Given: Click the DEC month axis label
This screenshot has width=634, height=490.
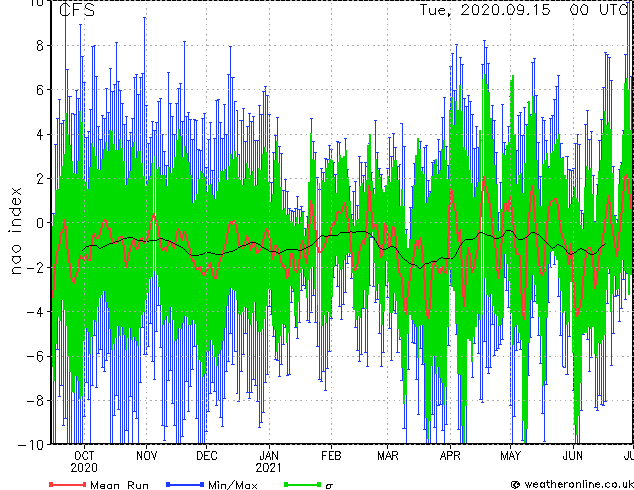Looking at the screenshot, I should 207,456.
